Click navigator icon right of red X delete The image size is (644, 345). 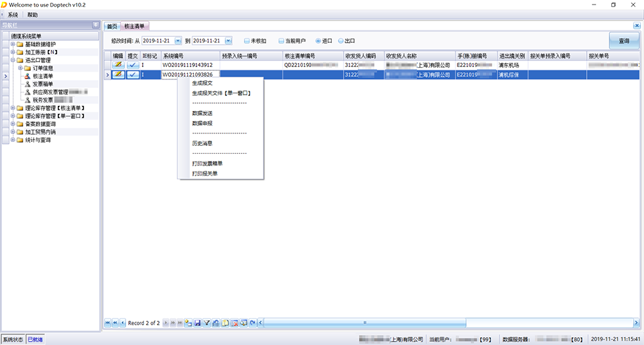click(x=244, y=323)
